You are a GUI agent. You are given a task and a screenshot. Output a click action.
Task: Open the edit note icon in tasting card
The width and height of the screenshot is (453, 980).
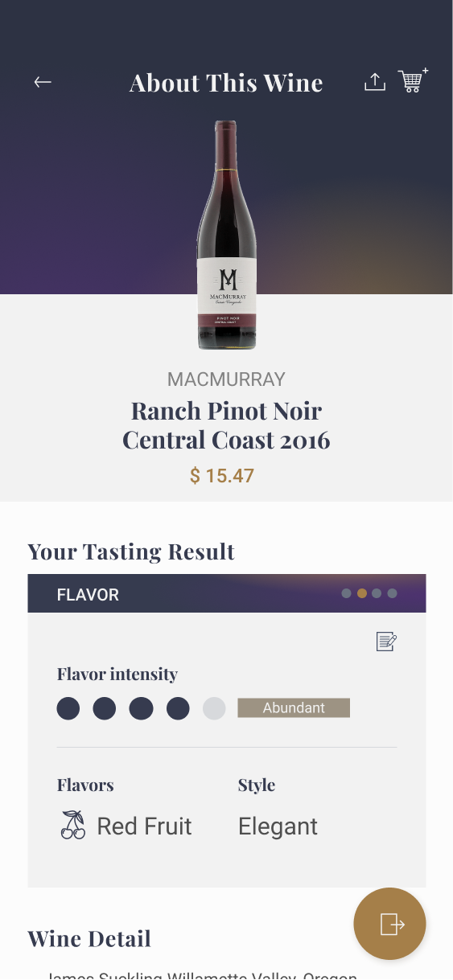(387, 642)
